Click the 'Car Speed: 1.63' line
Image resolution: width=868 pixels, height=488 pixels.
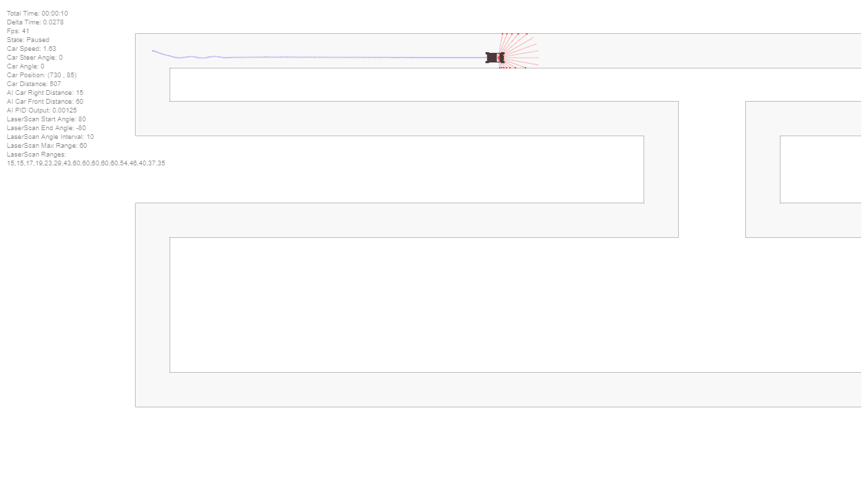click(x=31, y=49)
